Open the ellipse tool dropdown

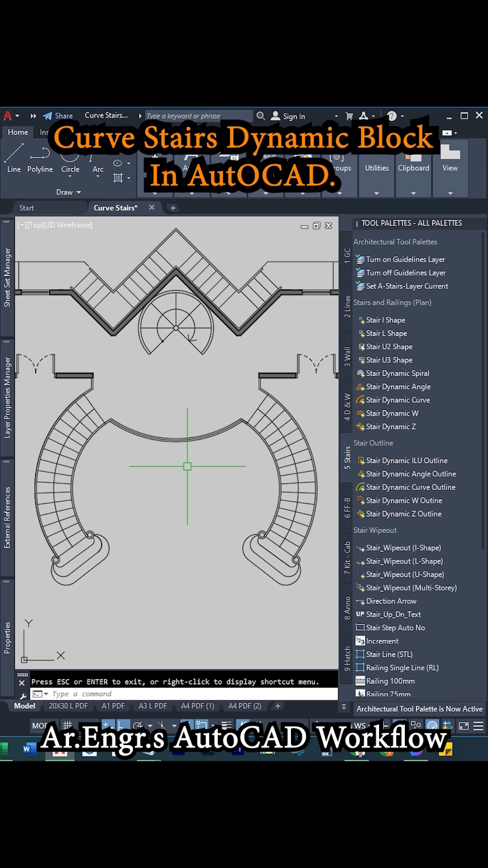[x=128, y=163]
